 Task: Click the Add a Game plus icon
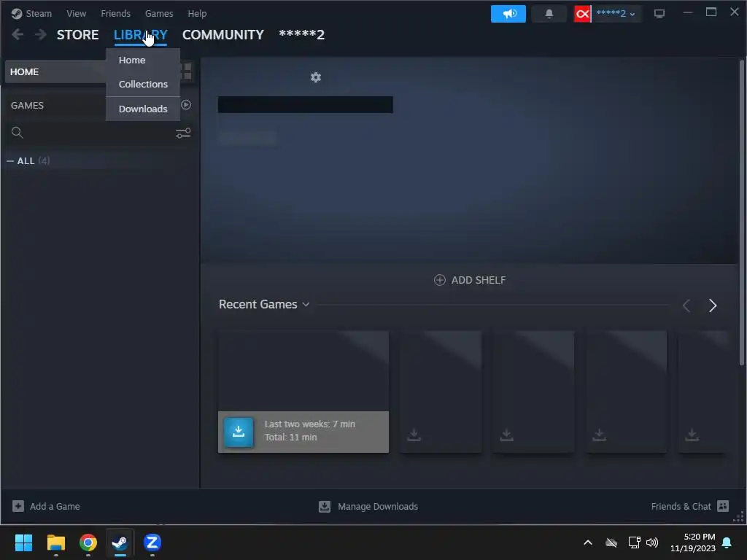point(18,506)
